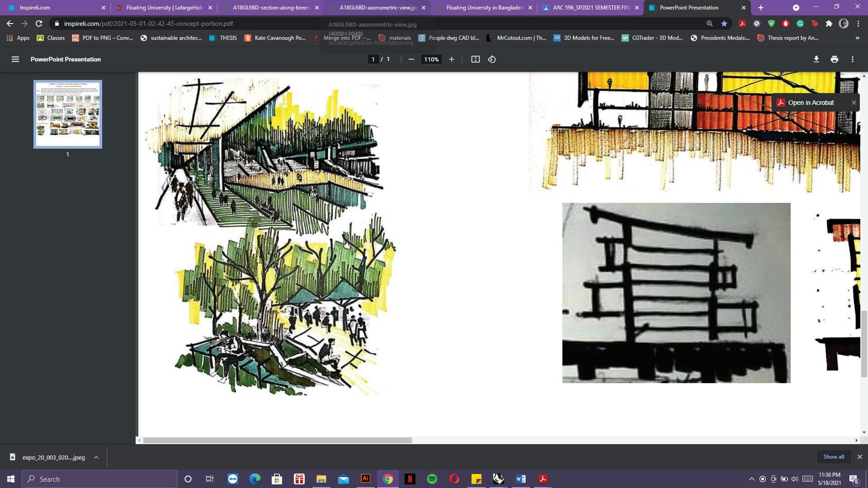Select page 1 thumbnail in sidebar

pyautogui.click(x=68, y=114)
